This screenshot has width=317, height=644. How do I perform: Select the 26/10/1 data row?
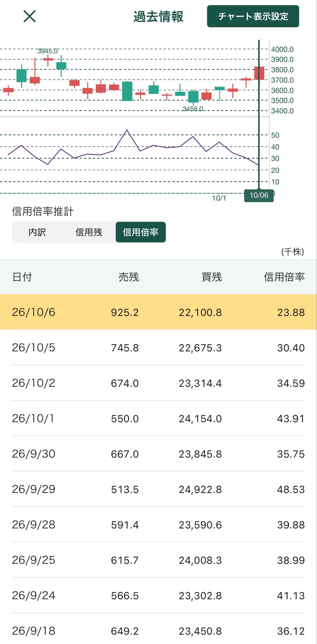[158, 418]
